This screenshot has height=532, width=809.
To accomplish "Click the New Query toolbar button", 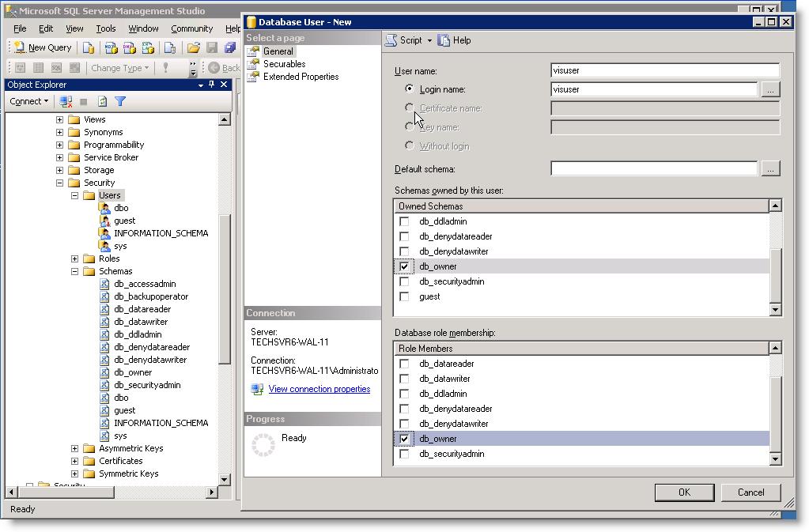I will click(x=43, y=47).
